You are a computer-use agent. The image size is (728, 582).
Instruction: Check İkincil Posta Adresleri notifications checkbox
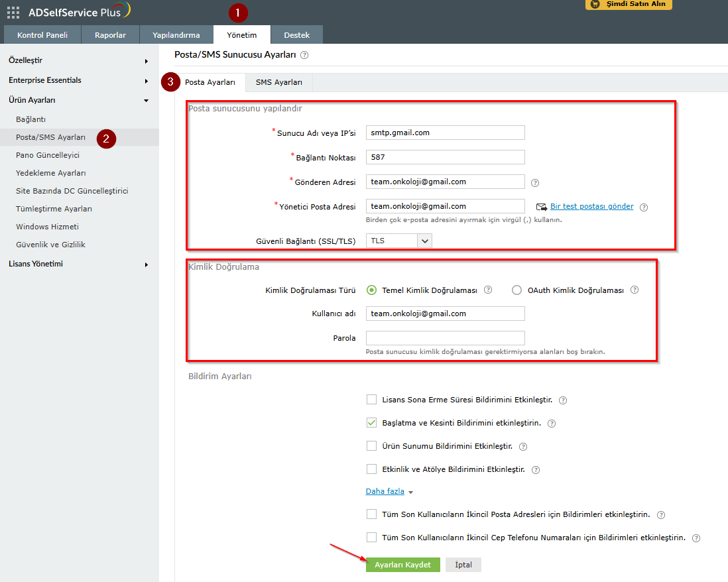pos(371,514)
